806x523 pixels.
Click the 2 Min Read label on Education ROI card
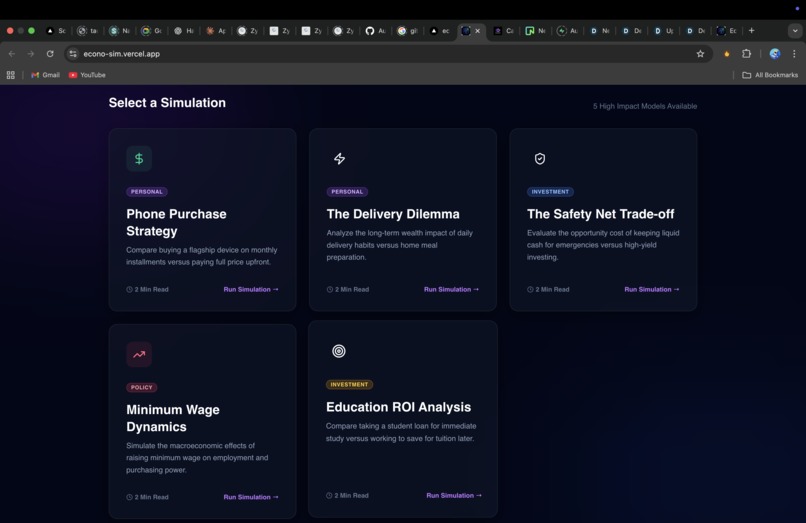coord(347,496)
